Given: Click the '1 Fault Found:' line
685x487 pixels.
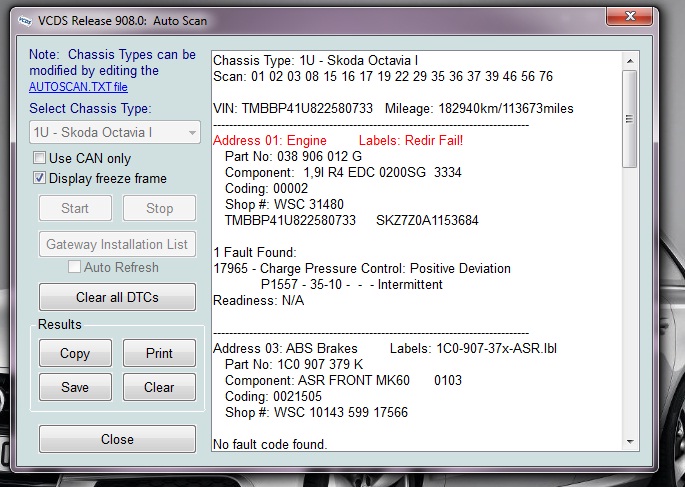Looking at the screenshot, I should [x=255, y=252].
